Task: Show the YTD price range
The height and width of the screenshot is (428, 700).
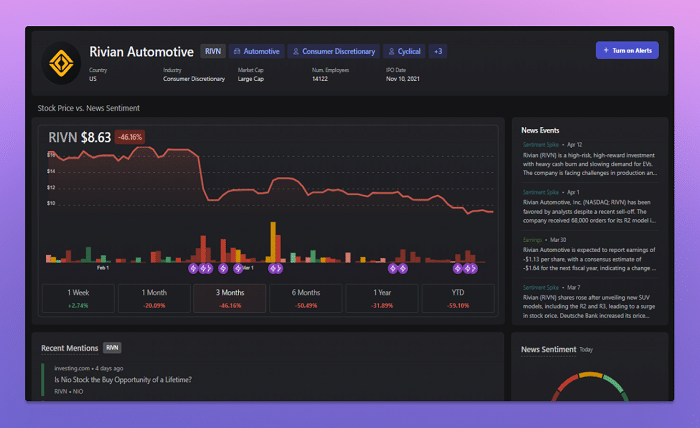Action: 458,298
